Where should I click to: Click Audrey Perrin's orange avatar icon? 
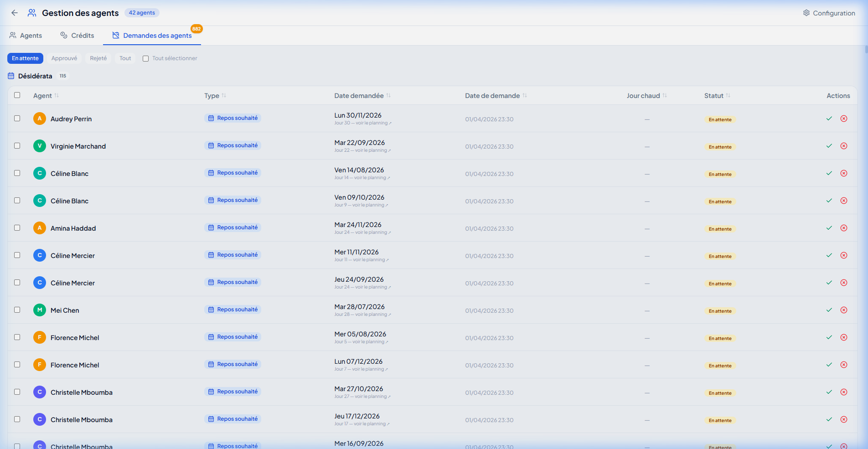(40, 119)
